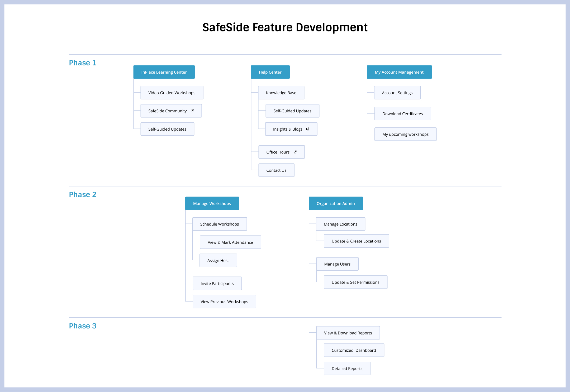Open Download Certificates item
Viewport: 570px width, 392px height.
(x=402, y=114)
